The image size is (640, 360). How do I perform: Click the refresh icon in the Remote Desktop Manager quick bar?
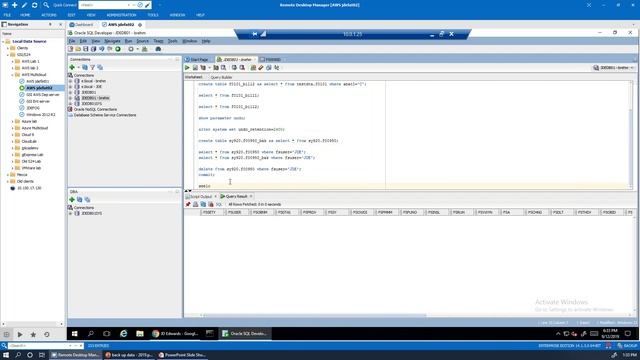pyautogui.click(x=35, y=5)
